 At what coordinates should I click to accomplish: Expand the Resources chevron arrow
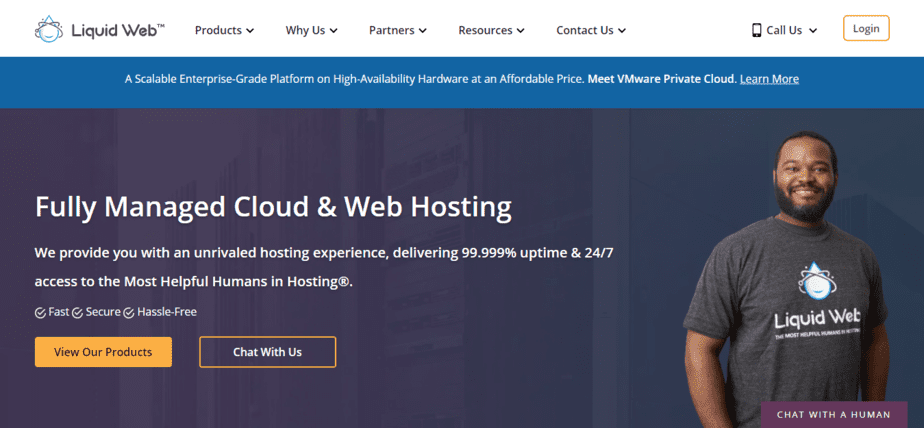(x=520, y=31)
